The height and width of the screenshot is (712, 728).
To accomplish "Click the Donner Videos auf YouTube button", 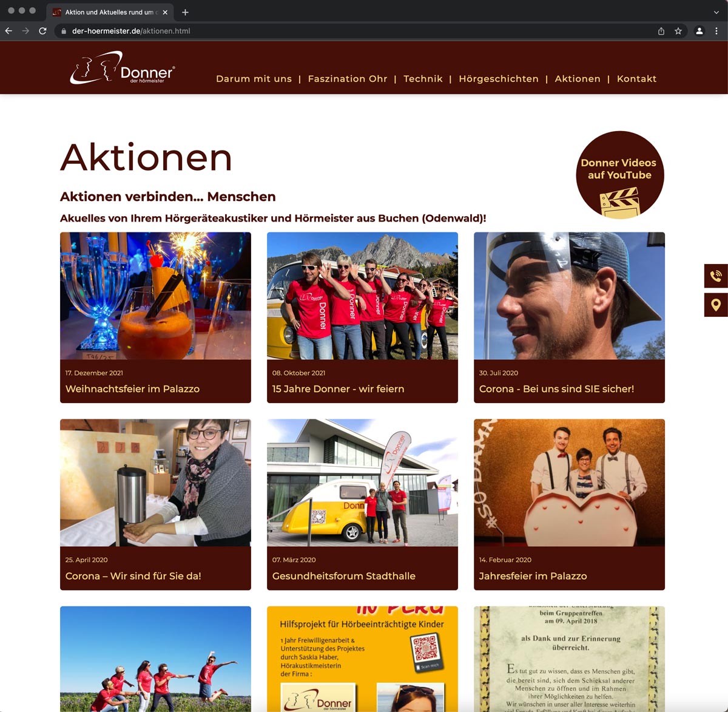I will click(619, 175).
